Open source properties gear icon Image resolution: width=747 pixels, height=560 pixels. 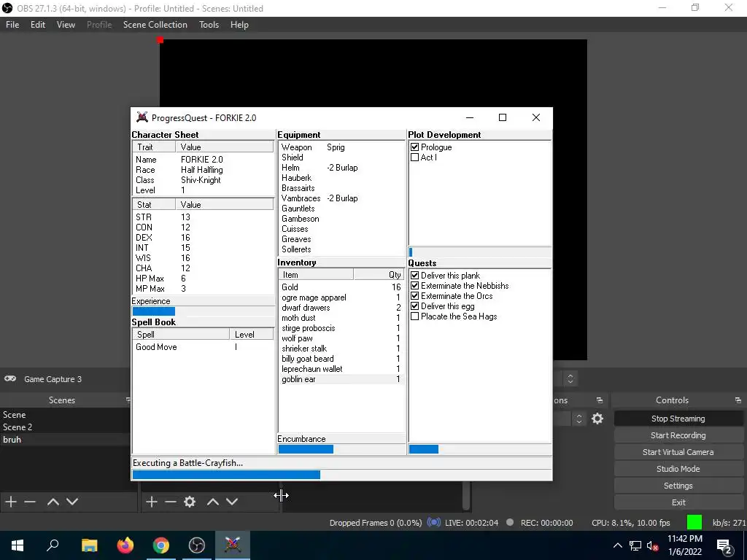(x=190, y=502)
